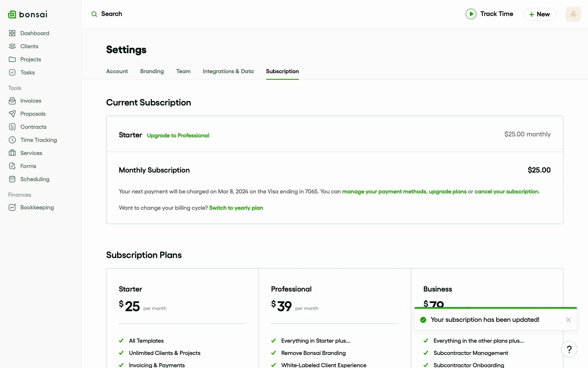The image size is (588, 368).
Task: Navigate to Proposals
Action: pyautogui.click(x=33, y=114)
